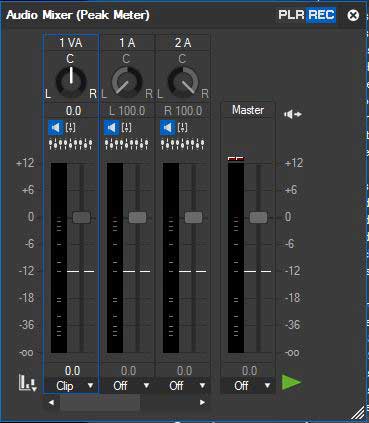Click the Master channel label

(248, 110)
